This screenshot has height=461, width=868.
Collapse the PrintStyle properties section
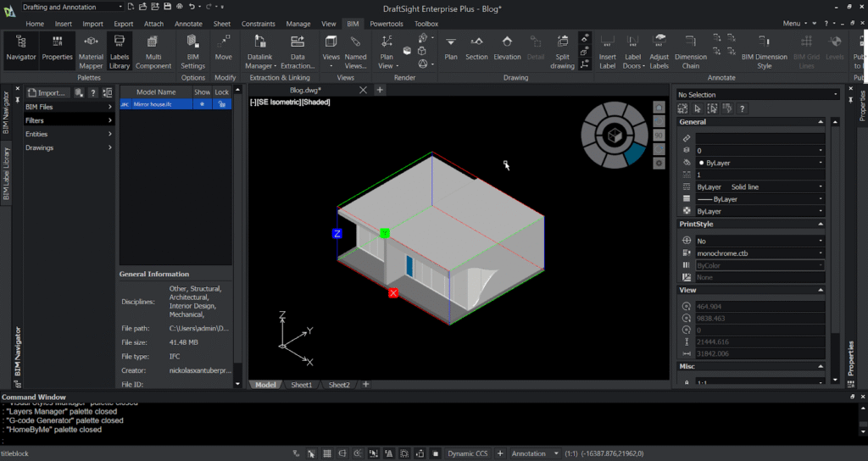821,224
